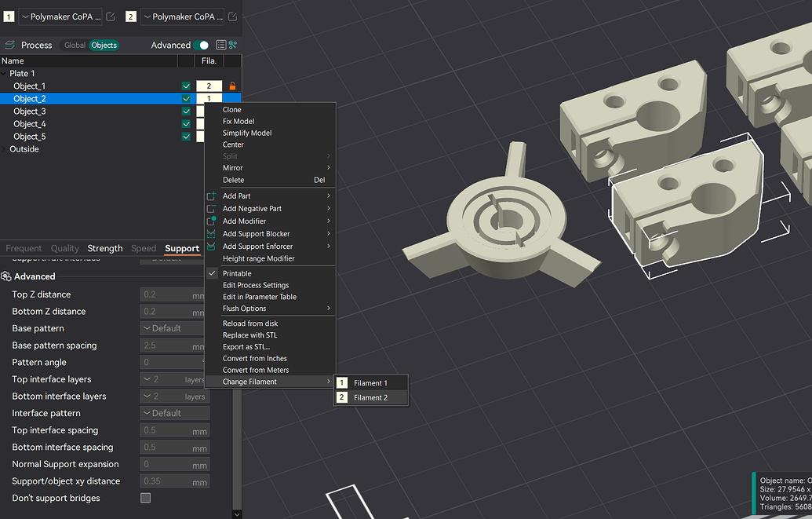Click Edit in Parameter Table
The width and height of the screenshot is (812, 519).
click(271, 297)
